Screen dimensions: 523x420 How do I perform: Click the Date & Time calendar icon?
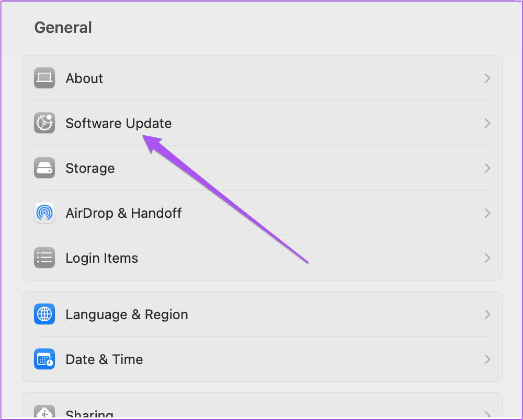(44, 359)
